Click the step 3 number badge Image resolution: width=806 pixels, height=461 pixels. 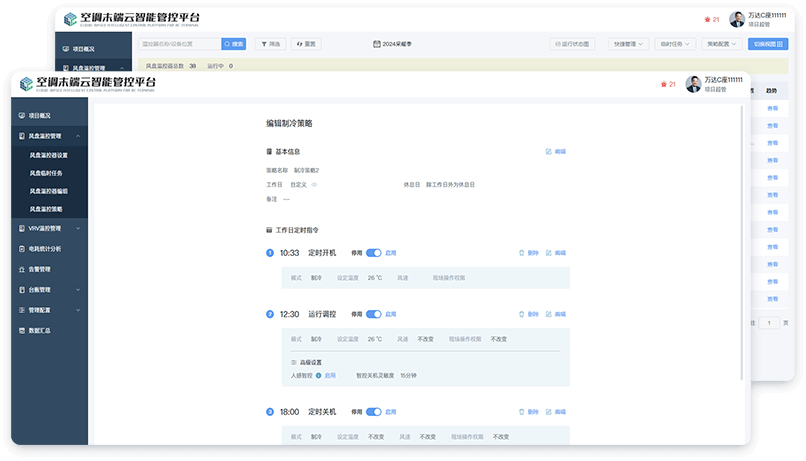pyautogui.click(x=270, y=412)
